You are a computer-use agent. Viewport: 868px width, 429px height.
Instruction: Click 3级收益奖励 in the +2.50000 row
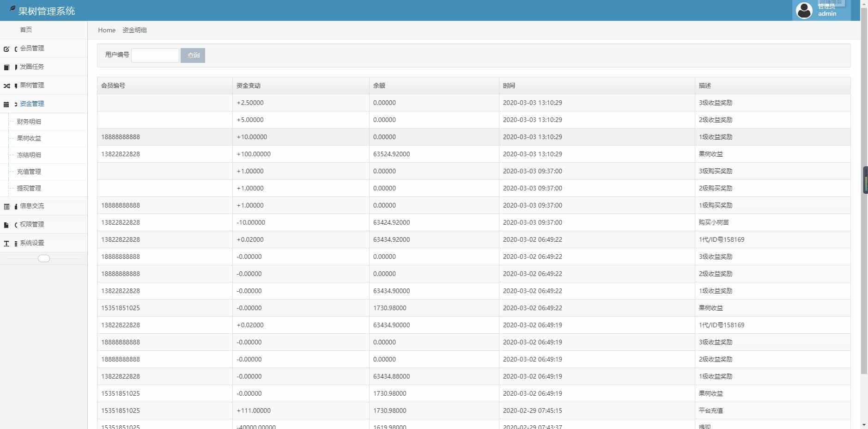tap(716, 103)
